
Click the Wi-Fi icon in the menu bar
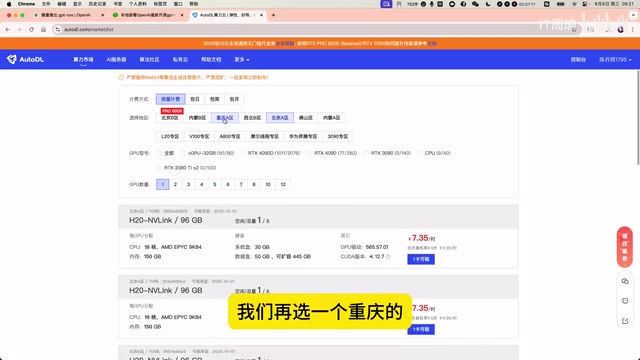pyautogui.click(x=575, y=4)
